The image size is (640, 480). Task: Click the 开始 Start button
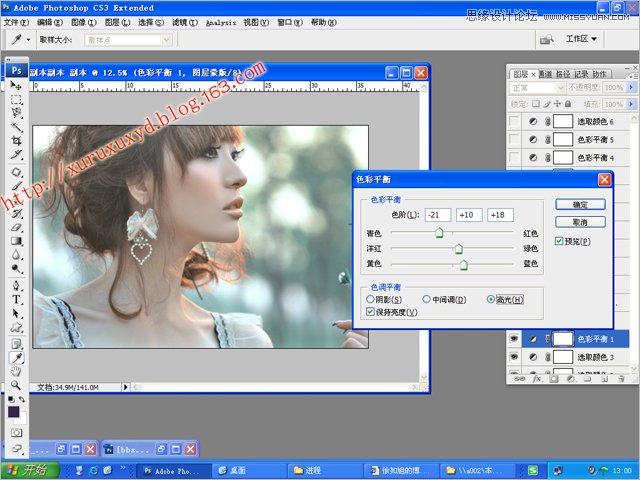point(29,470)
